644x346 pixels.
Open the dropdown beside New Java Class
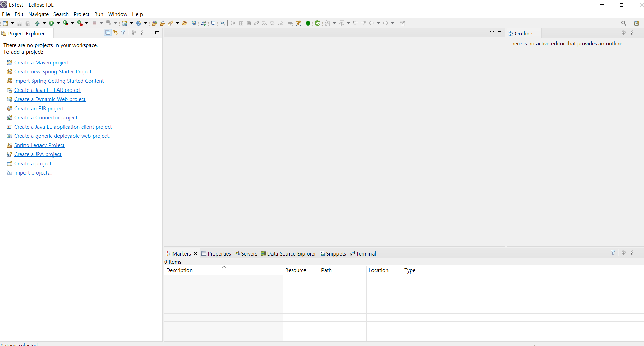click(x=146, y=23)
